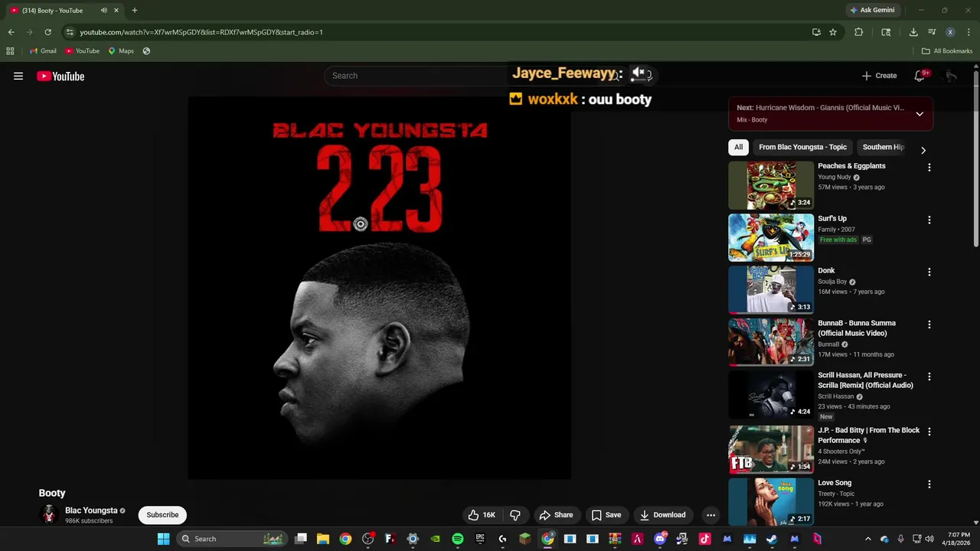This screenshot has height=551, width=980.
Task: Go back in Chrome
Action: pos(11,32)
